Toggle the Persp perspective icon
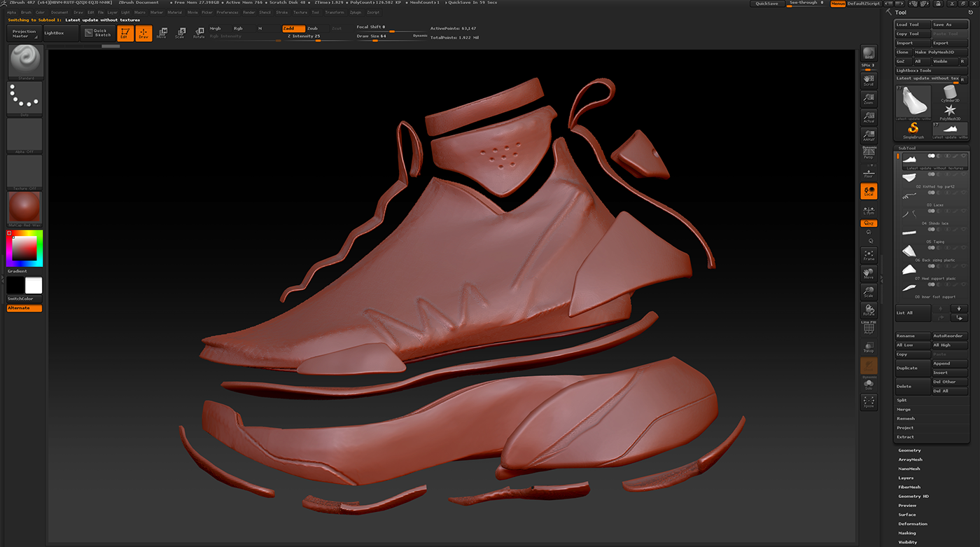Screen dimensions: 980x547 (869, 151)
